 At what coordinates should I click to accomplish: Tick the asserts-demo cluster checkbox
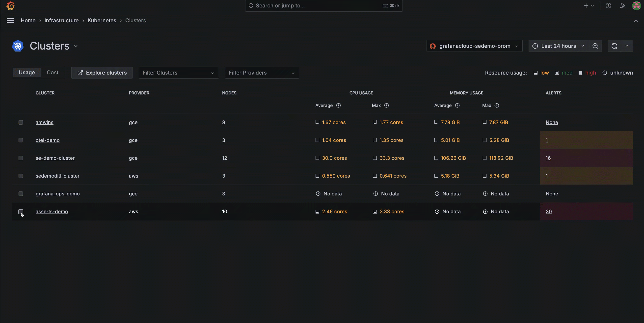click(x=21, y=212)
